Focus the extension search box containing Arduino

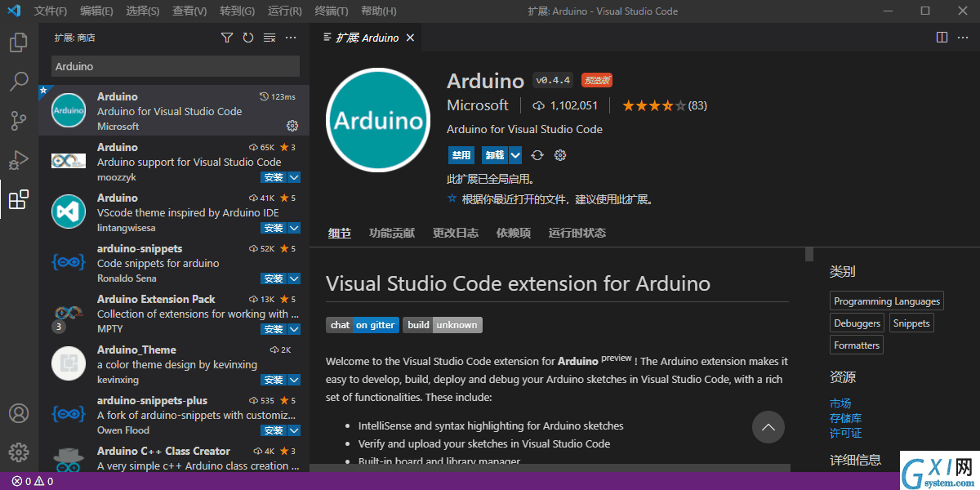tap(176, 66)
